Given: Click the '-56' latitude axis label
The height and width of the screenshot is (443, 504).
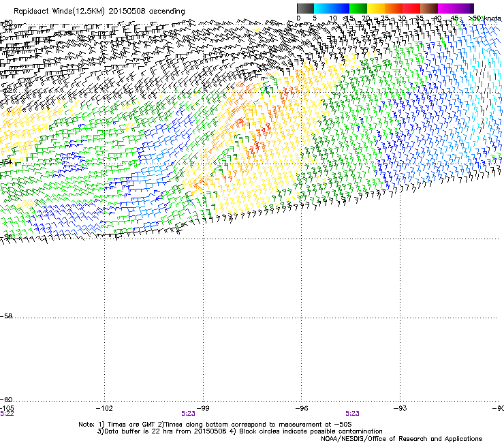Looking at the screenshot, I should tap(6, 236).
